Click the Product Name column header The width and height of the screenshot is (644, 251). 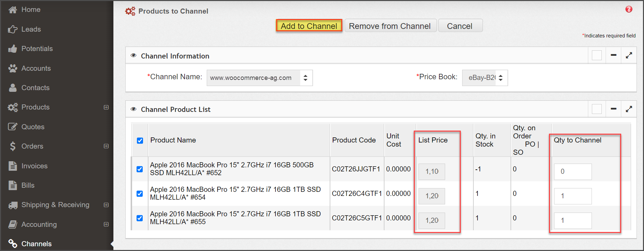[173, 140]
